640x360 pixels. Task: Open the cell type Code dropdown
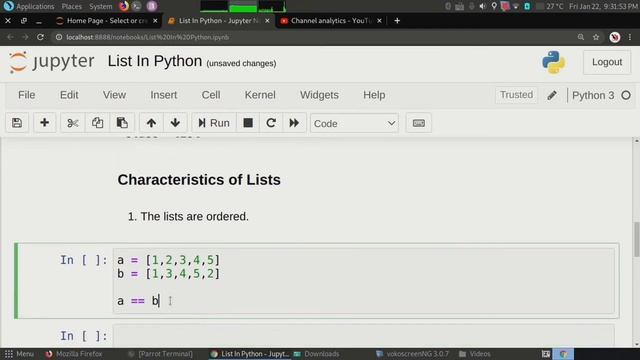pos(354,123)
